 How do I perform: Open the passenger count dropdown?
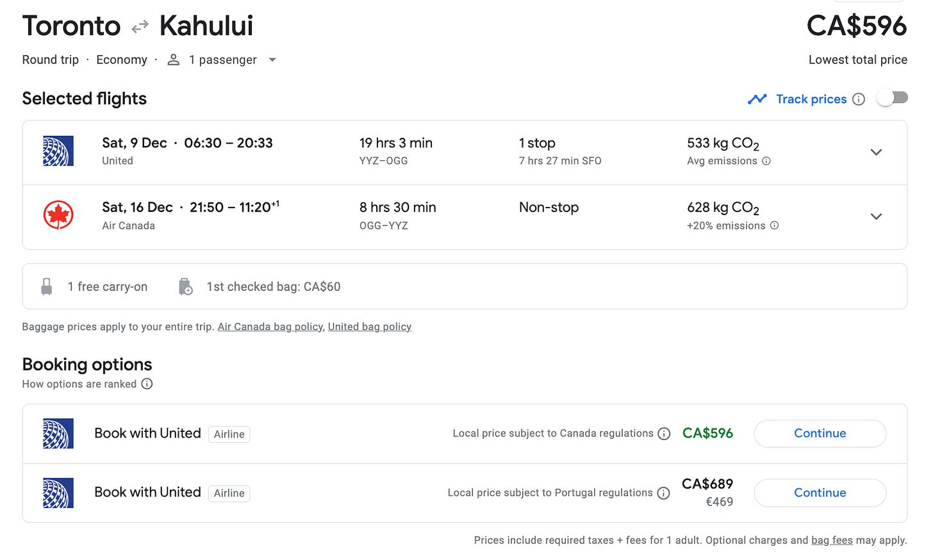[x=272, y=60]
